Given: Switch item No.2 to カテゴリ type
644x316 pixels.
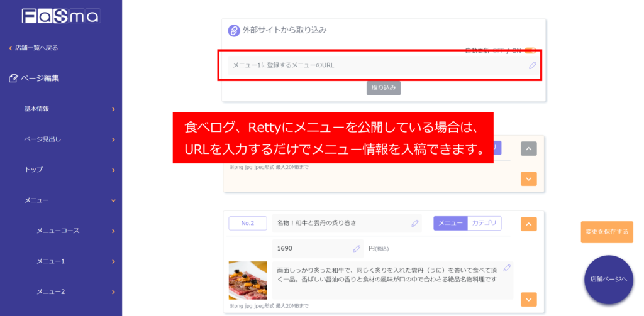Looking at the screenshot, I should pos(484,223).
